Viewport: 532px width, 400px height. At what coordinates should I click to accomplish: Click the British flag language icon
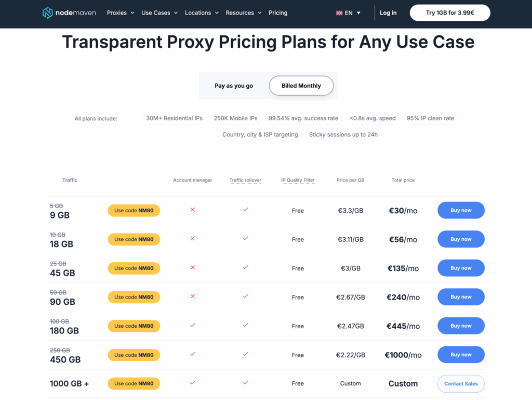pos(339,12)
